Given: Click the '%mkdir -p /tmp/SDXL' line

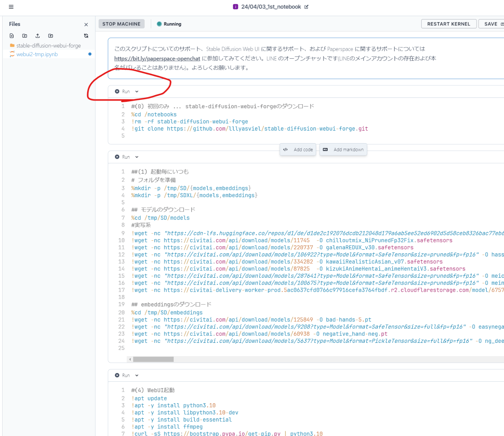Looking at the screenshot, I should 194,195.
